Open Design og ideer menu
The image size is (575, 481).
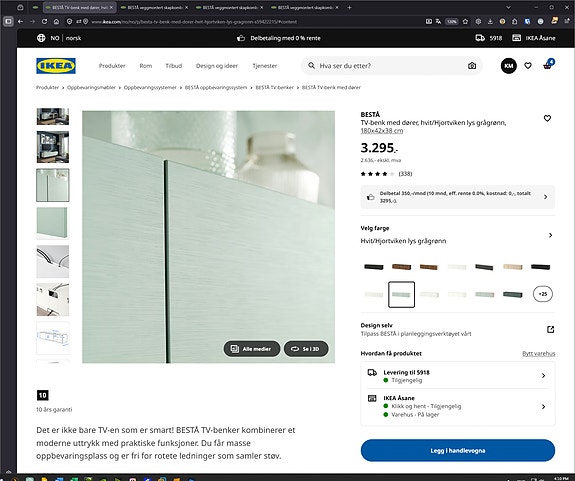(x=217, y=66)
